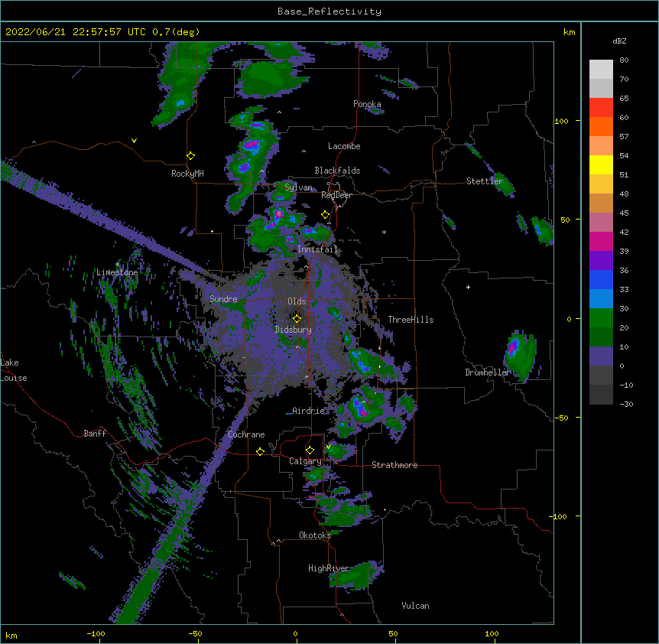Click the yellow V marker east of Calgary
Screen dimensions: 659x644
tap(328, 447)
